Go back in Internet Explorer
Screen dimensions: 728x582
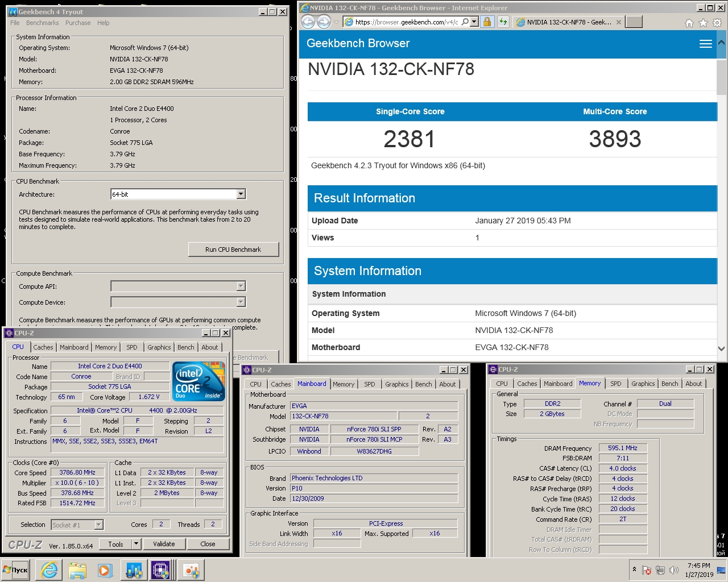click(x=308, y=22)
